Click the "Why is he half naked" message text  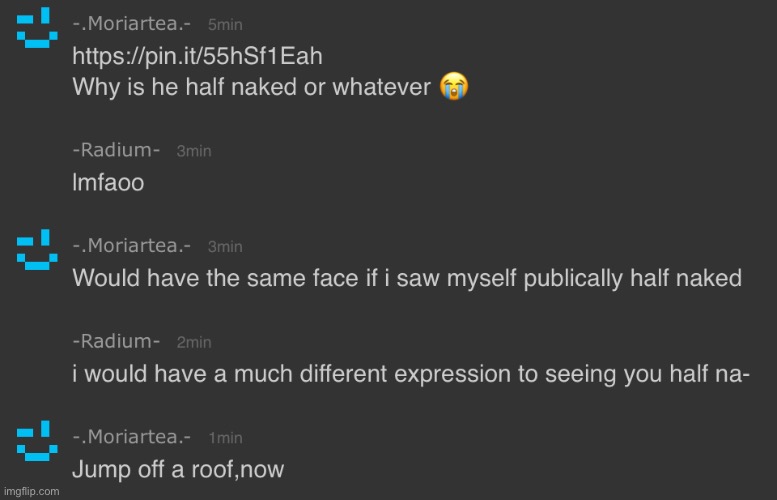coord(251,87)
